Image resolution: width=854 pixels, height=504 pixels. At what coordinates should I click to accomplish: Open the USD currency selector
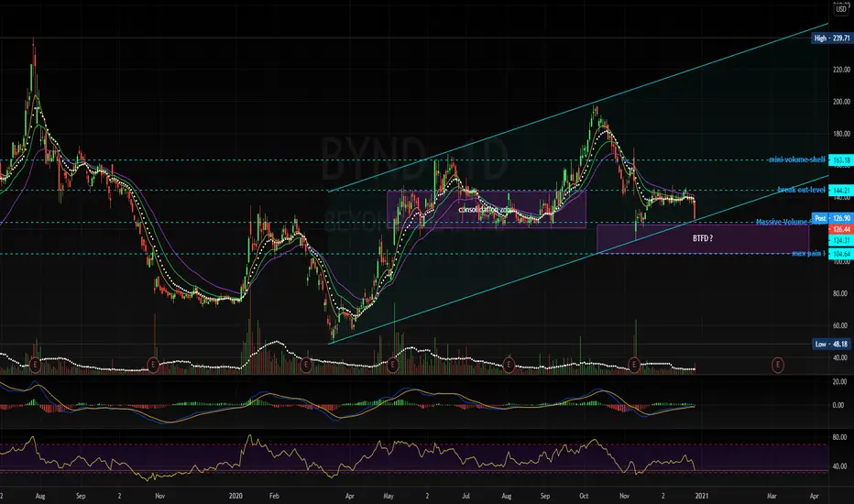(x=841, y=9)
